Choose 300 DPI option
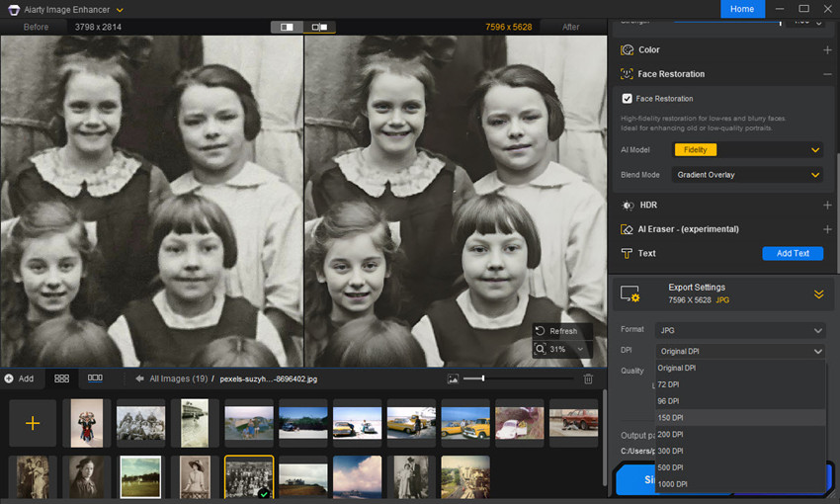This screenshot has height=504, width=840. pos(740,451)
